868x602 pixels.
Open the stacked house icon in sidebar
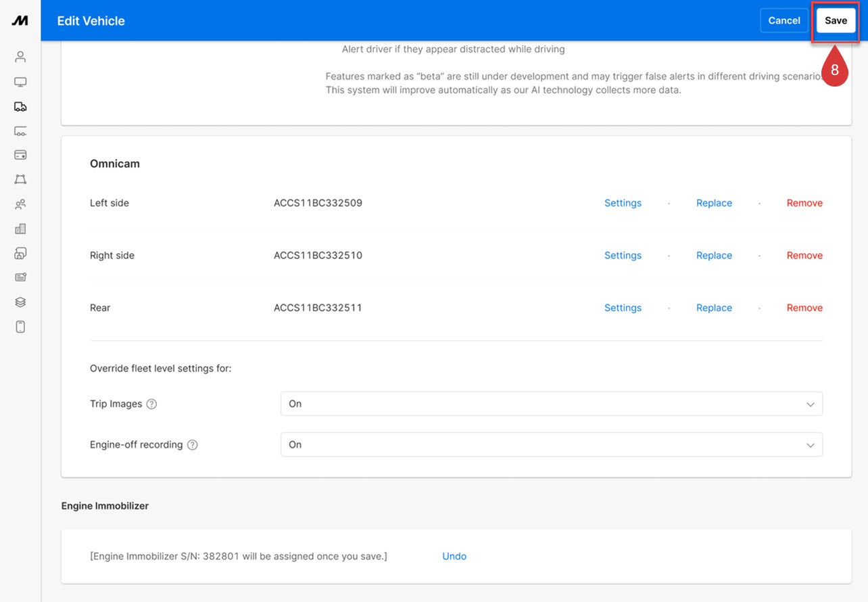tap(20, 253)
